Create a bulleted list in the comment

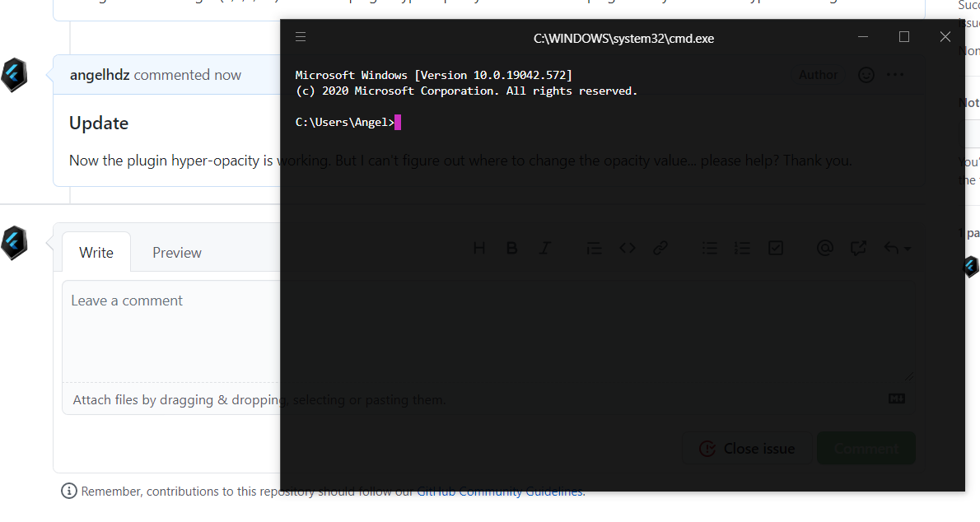click(x=709, y=247)
